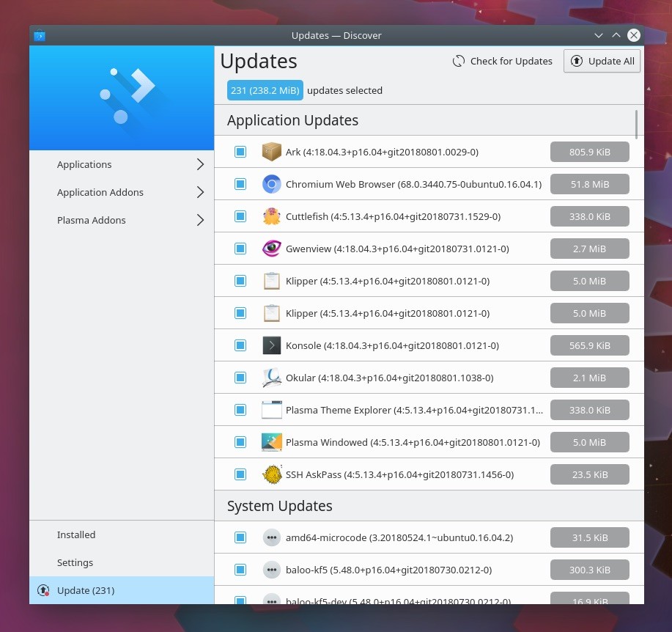Expand the Plasma Addons chevron
The width and height of the screenshot is (672, 632).
[x=200, y=220]
